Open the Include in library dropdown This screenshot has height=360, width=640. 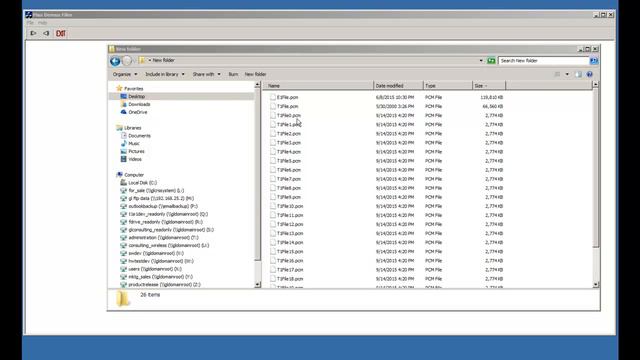(x=165, y=74)
